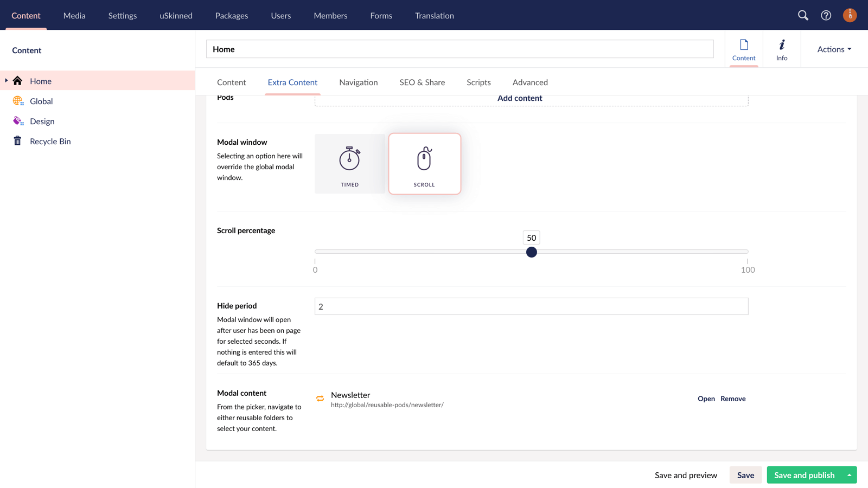Expand the Home tree node
Screen dimensions: 868x488
pyautogui.click(x=6, y=80)
